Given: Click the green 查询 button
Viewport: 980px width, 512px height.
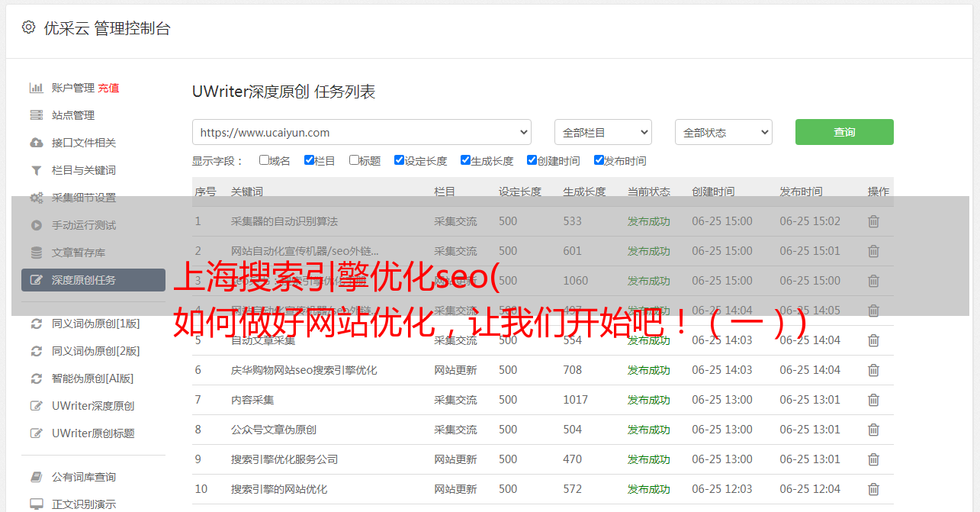Looking at the screenshot, I should tap(844, 132).
